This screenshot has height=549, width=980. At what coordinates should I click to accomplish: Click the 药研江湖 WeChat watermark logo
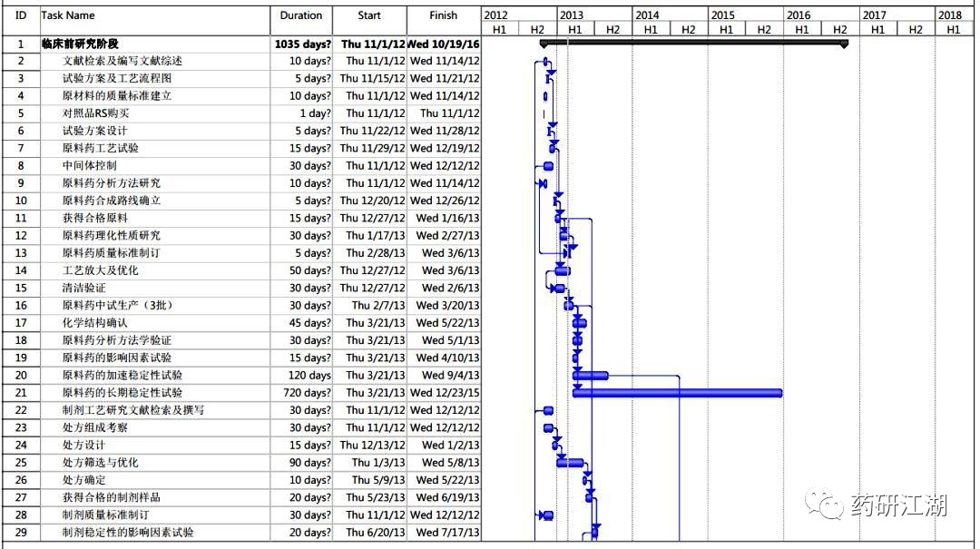(877, 504)
